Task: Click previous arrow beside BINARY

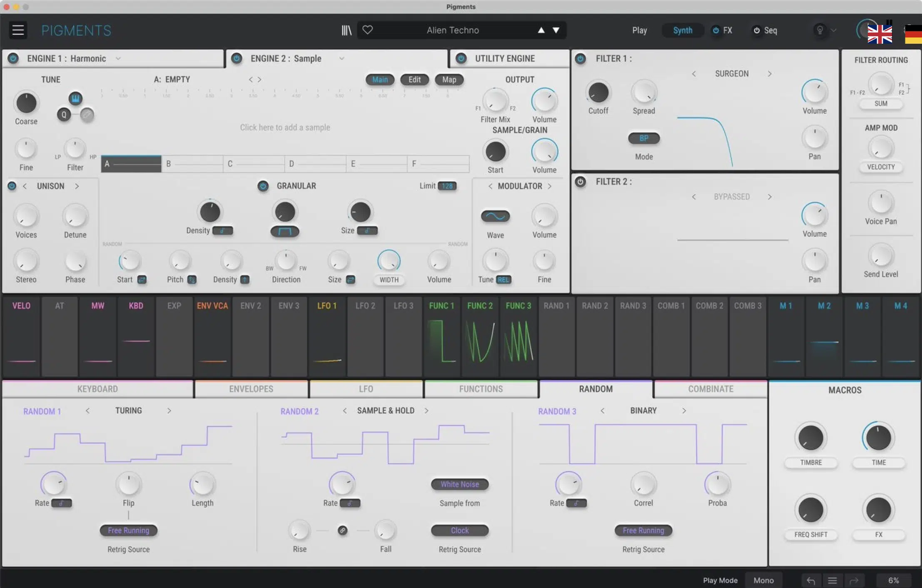Action: tap(602, 411)
